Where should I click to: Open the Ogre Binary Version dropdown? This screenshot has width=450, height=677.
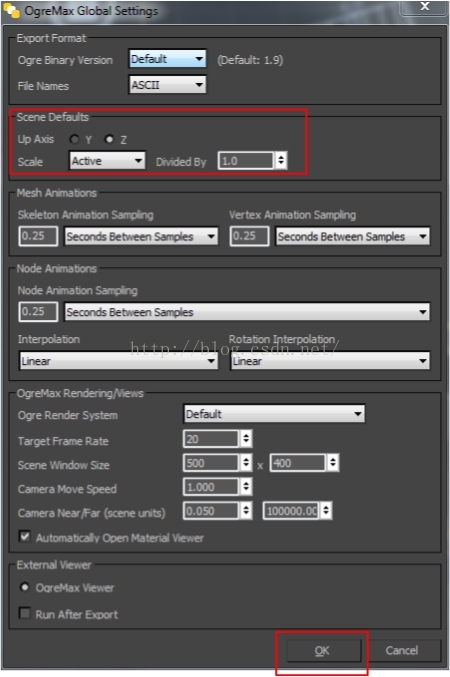[167, 59]
